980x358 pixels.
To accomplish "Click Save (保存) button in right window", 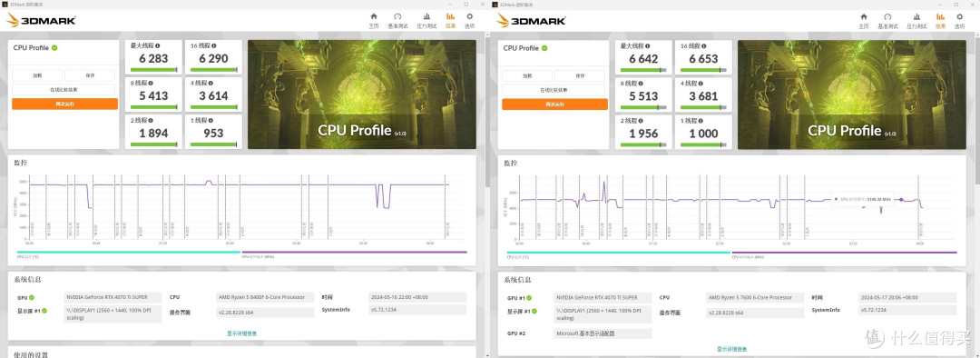I will (x=580, y=75).
